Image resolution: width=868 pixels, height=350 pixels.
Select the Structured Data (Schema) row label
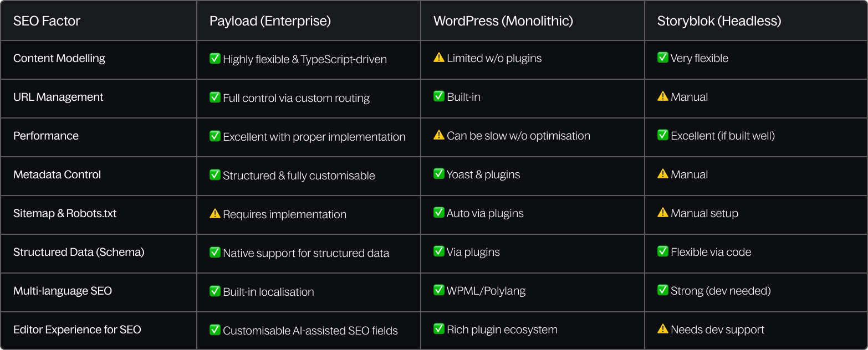coord(79,252)
